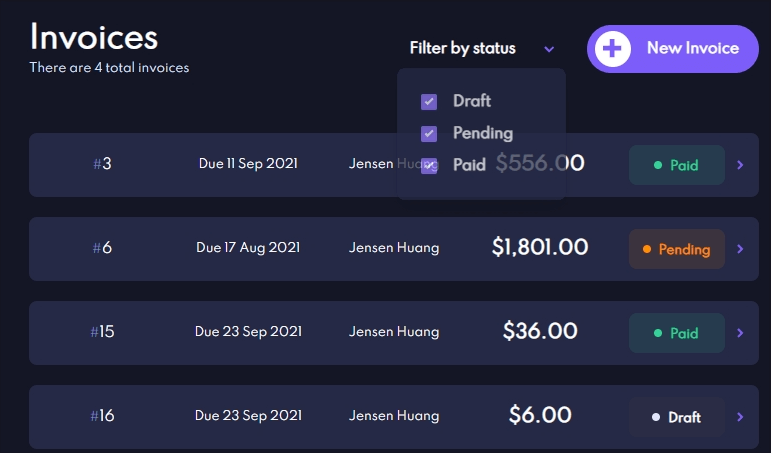The height and width of the screenshot is (453, 771).
Task: Click the arrow icon on invoice #3 row
Action: [740, 165]
